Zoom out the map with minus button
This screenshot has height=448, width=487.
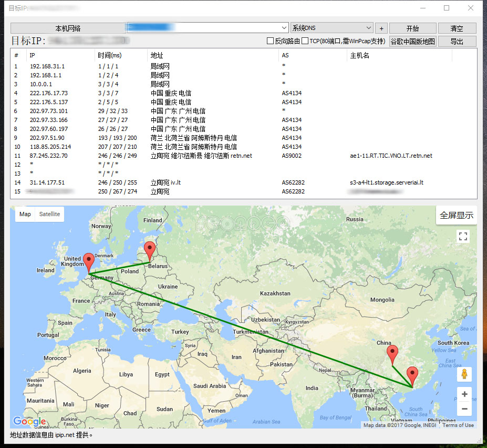[464, 409]
